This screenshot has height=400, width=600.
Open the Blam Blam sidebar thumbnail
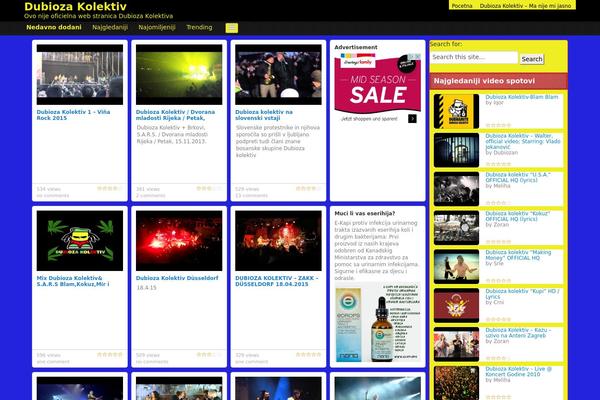click(x=457, y=111)
